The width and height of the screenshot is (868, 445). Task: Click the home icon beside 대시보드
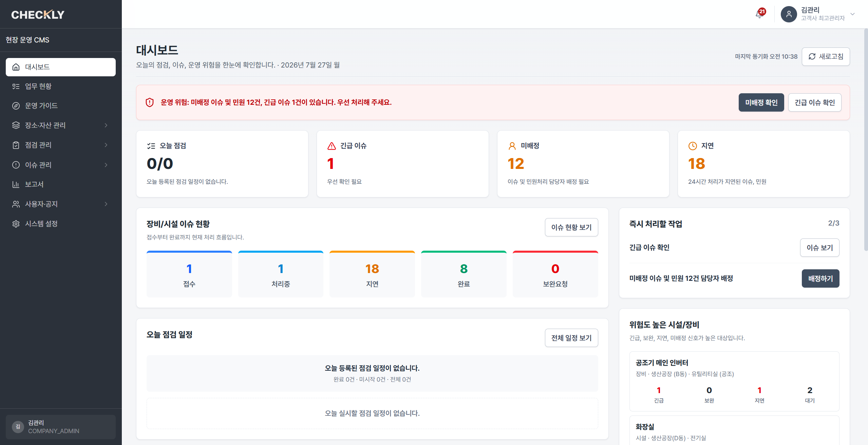click(16, 67)
